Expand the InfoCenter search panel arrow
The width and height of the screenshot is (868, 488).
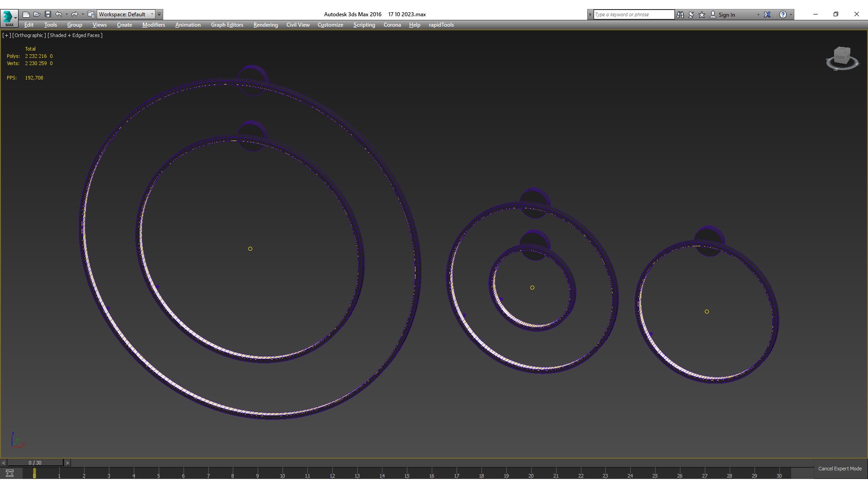tap(590, 14)
